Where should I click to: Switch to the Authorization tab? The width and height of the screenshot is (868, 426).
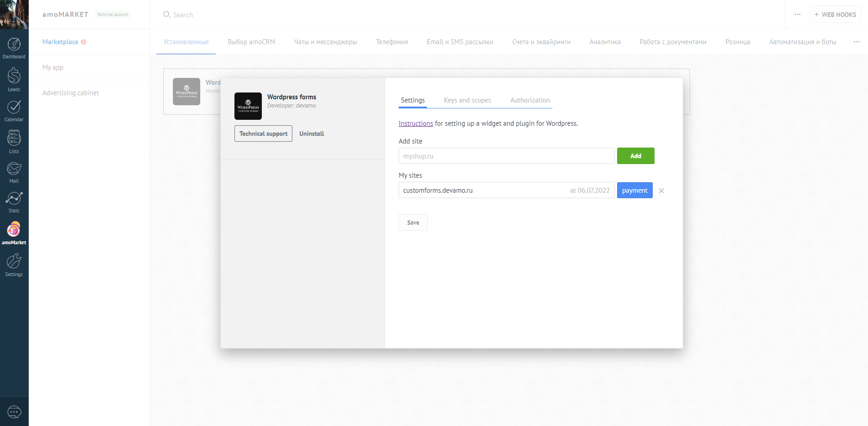[530, 100]
